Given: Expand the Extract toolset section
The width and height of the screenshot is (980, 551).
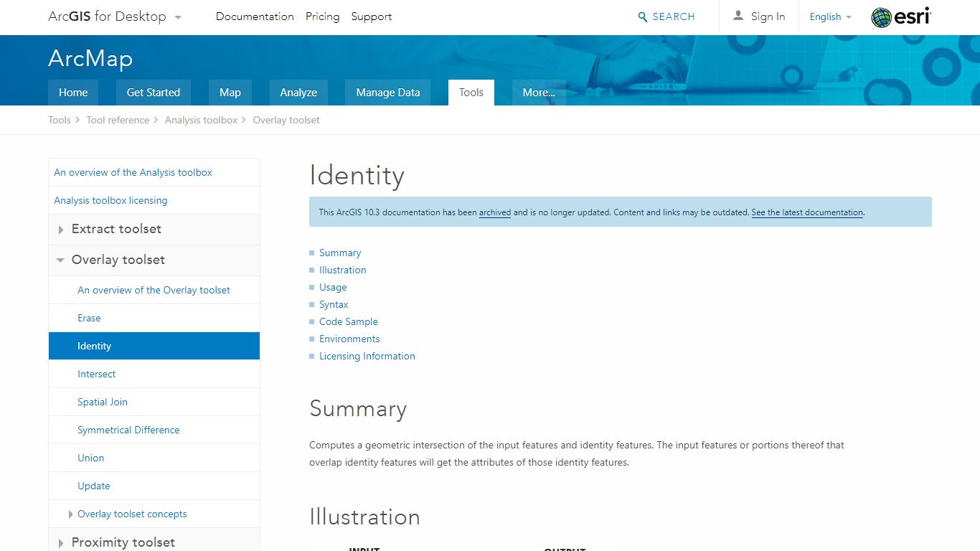Looking at the screenshot, I should [x=61, y=230].
